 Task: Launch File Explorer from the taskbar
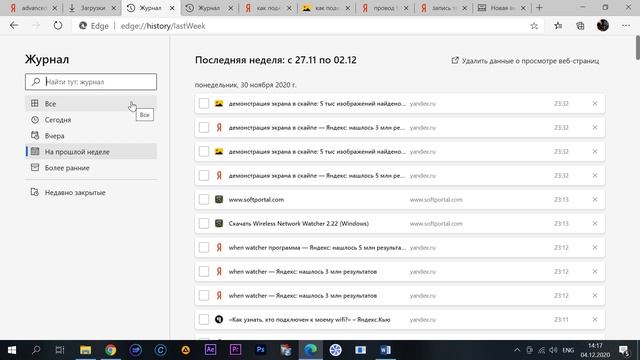(85, 350)
